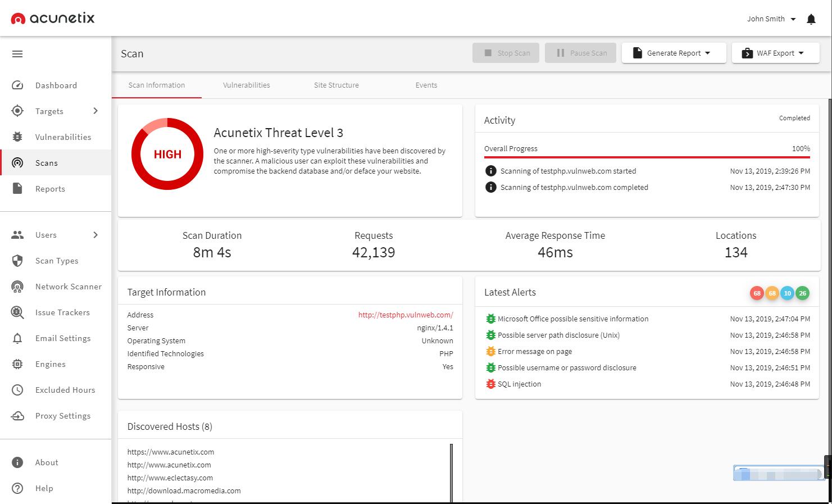This screenshot has width=832, height=504.
Task: Click the Issue Trackers icon
Action: (17, 312)
